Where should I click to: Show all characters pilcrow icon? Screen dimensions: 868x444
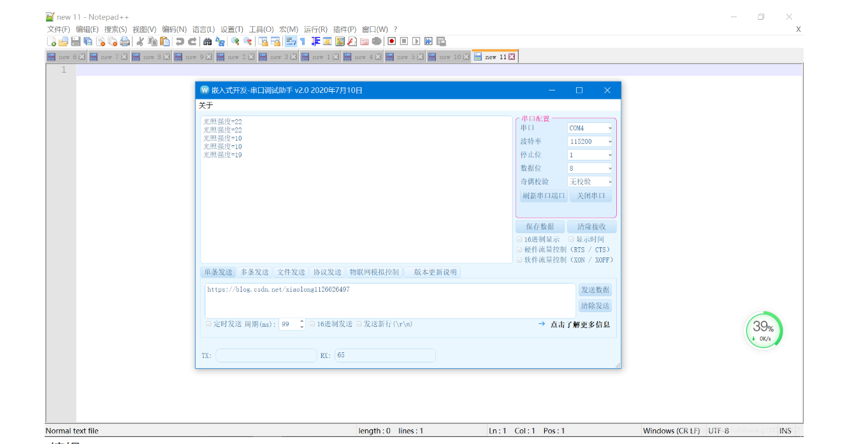[x=302, y=41]
